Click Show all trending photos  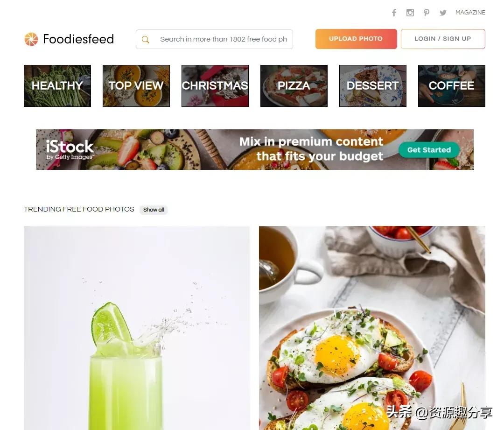pos(154,210)
